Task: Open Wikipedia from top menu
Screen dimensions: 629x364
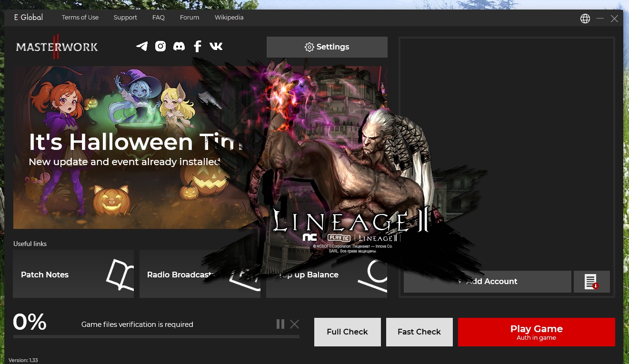Action: click(x=229, y=18)
